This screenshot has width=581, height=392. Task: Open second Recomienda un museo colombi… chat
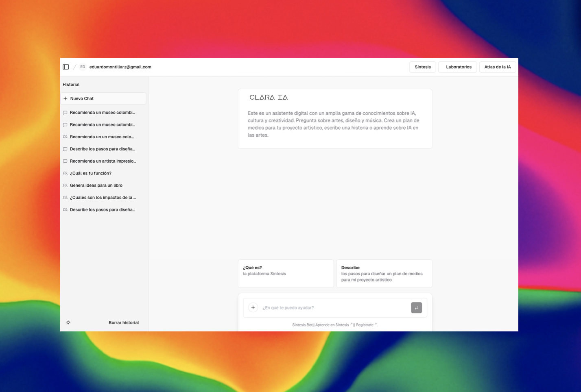(103, 125)
